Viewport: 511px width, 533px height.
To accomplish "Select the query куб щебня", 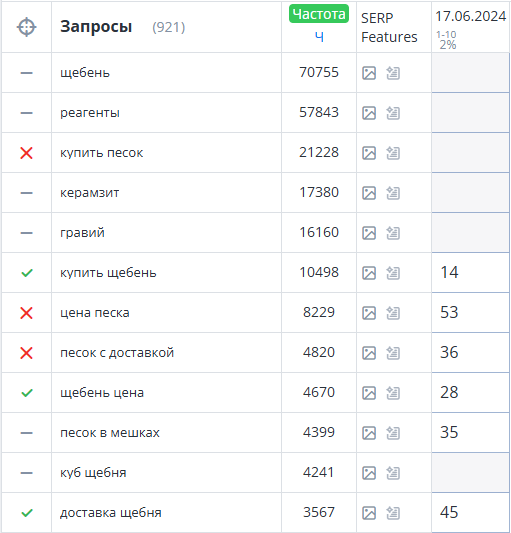I will click(x=93, y=473).
